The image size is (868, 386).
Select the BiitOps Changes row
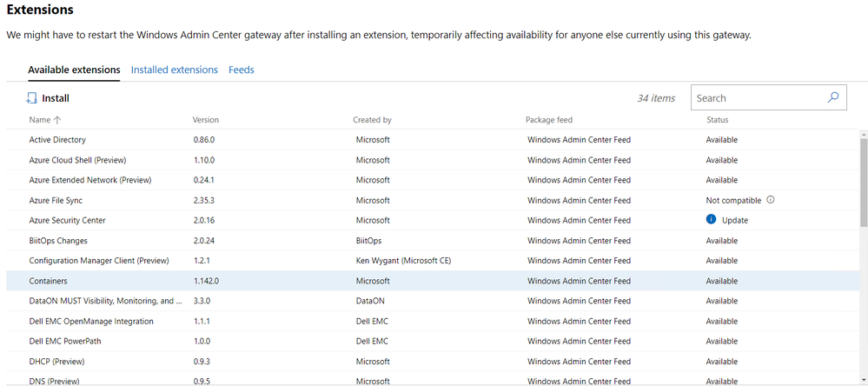click(433, 240)
